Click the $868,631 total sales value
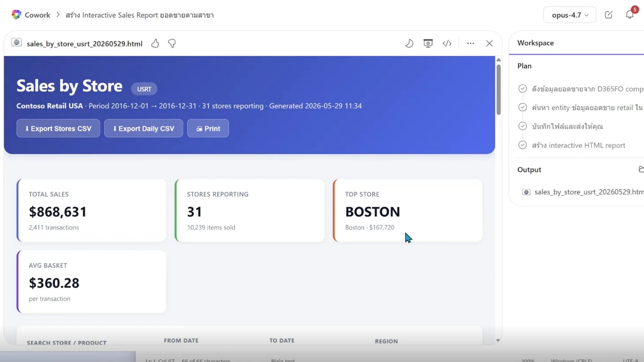Screen dimensions: 644x362 (58, 212)
